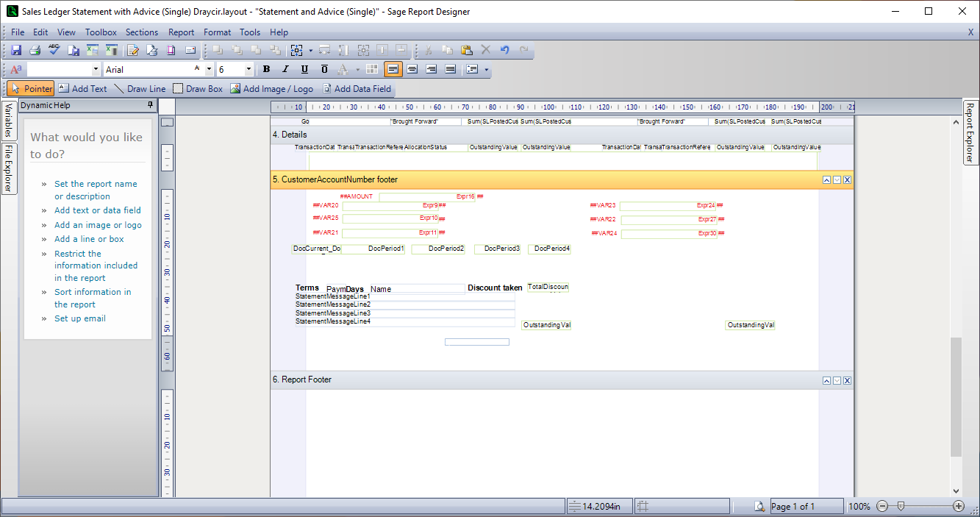Pick the Draw Line tool
Image resolution: width=980 pixels, height=517 pixels.
tap(140, 88)
